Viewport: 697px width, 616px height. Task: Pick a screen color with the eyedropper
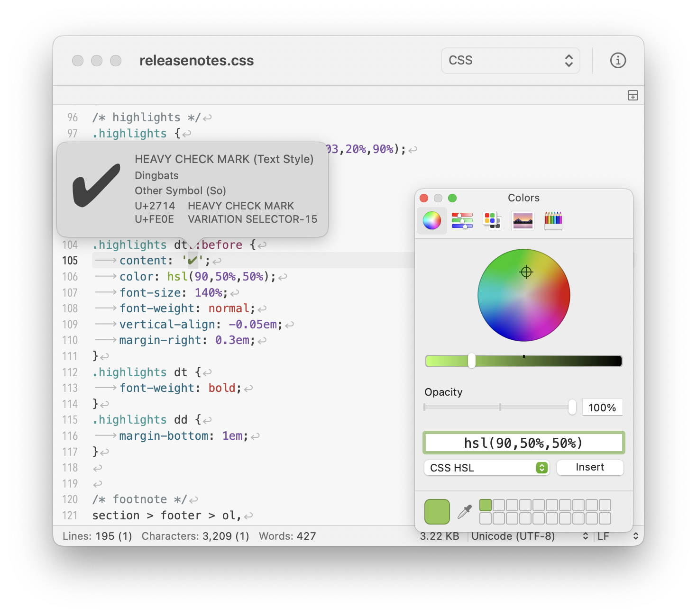[x=465, y=512]
